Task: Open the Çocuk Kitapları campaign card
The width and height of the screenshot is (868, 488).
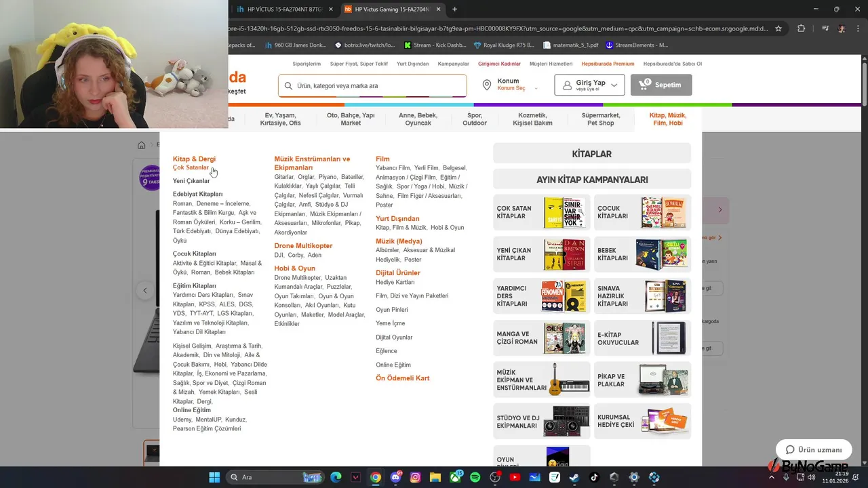Action: (642, 212)
